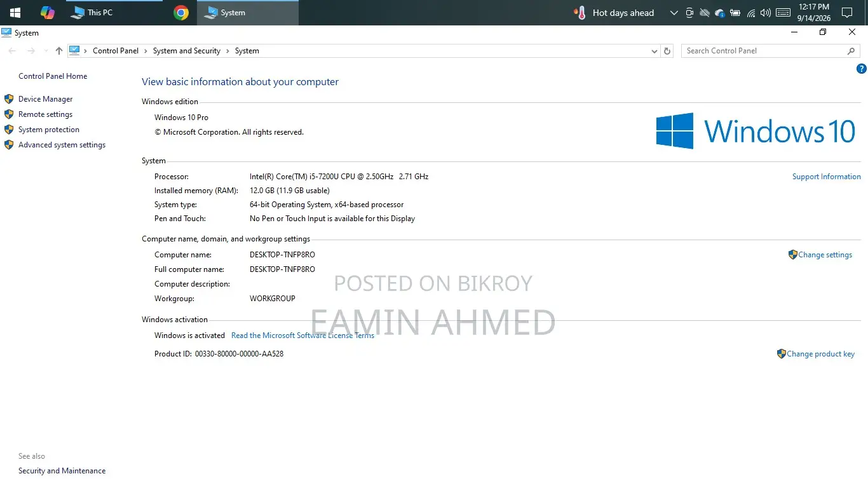Open the Action Center notifications icon
868x488 pixels.
(847, 13)
